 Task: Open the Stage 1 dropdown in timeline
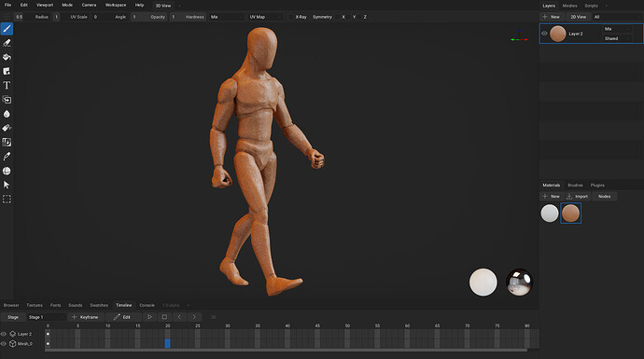(46, 317)
